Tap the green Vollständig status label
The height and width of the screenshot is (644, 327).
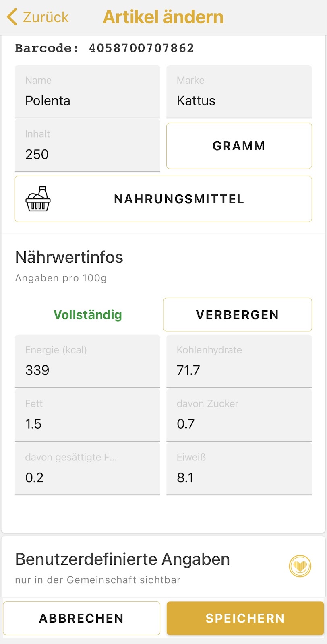88,315
